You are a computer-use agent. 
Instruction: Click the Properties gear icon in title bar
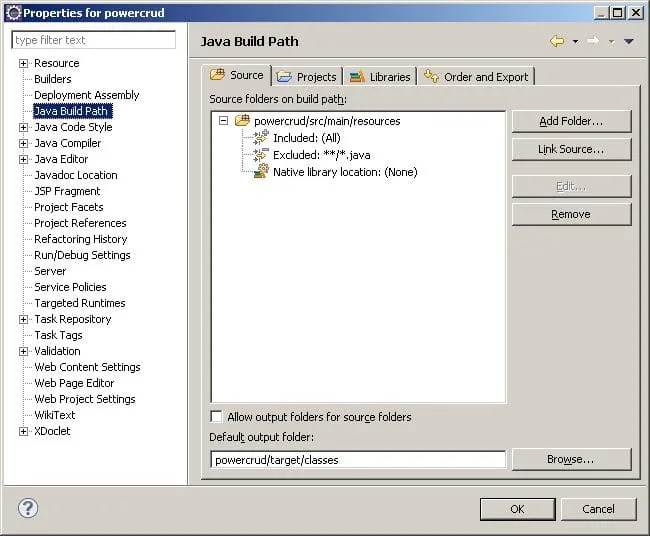click(x=13, y=13)
